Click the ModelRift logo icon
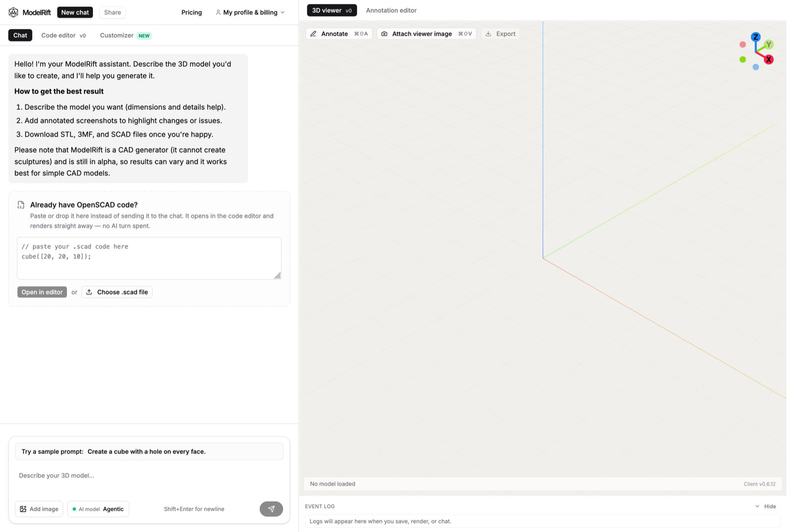 point(13,12)
